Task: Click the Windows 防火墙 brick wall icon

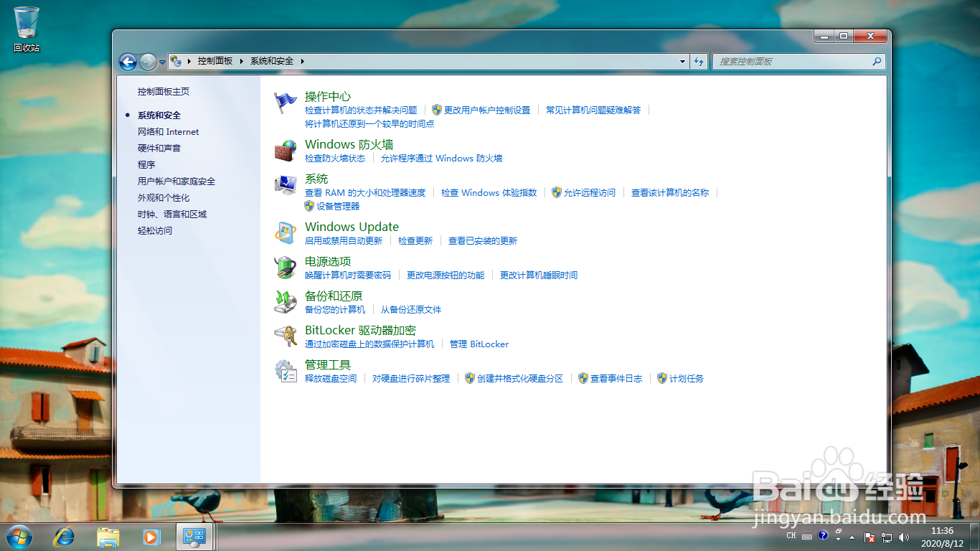Action: [x=286, y=151]
